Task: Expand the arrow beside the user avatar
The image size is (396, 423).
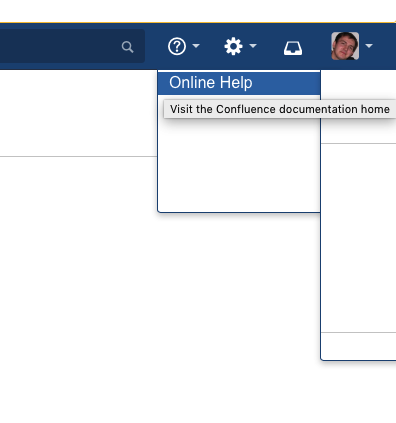Action: click(369, 46)
